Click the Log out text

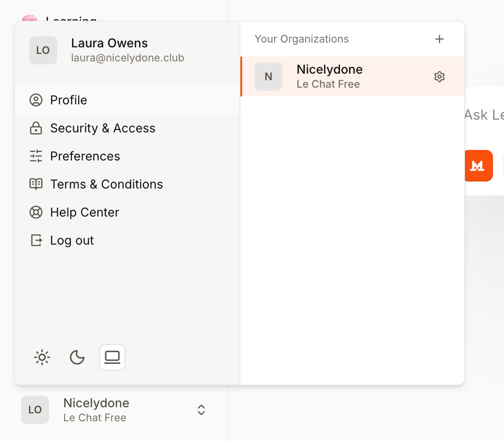(72, 240)
